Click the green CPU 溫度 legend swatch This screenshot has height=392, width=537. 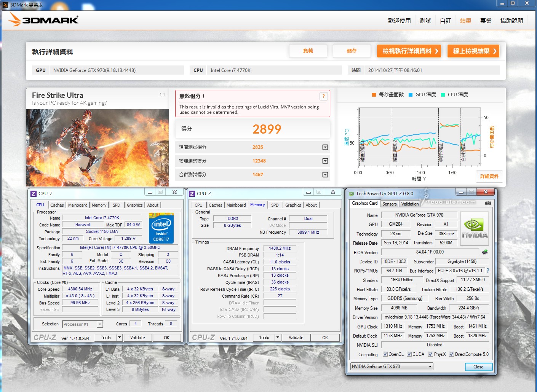(x=443, y=95)
